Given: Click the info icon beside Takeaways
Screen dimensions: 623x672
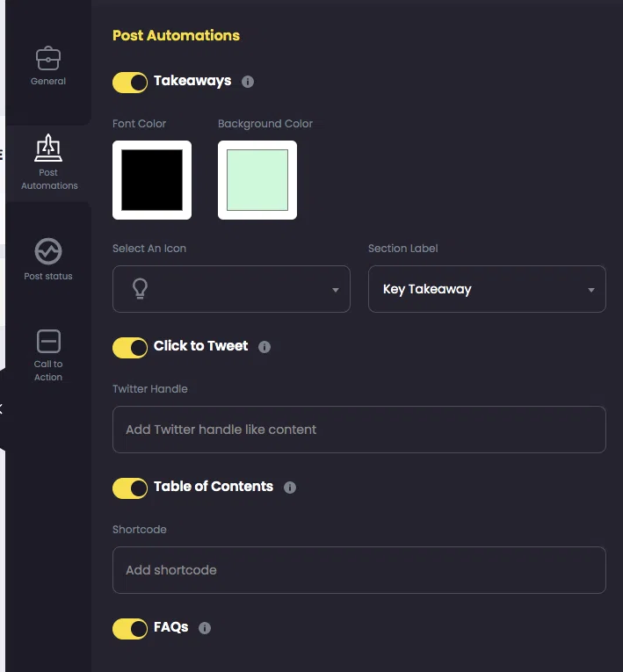Looking at the screenshot, I should click(248, 82).
